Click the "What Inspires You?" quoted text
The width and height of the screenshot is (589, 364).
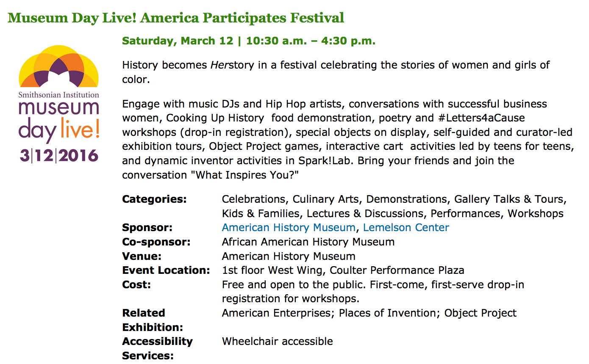pos(247,175)
